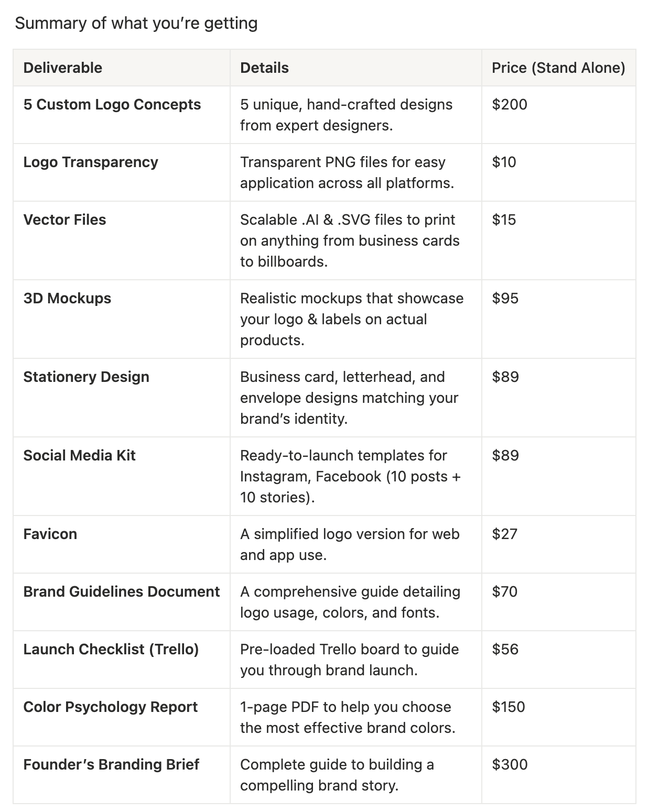Click the 3D Mockups row label
This screenshot has width=648, height=812.
click(x=67, y=299)
